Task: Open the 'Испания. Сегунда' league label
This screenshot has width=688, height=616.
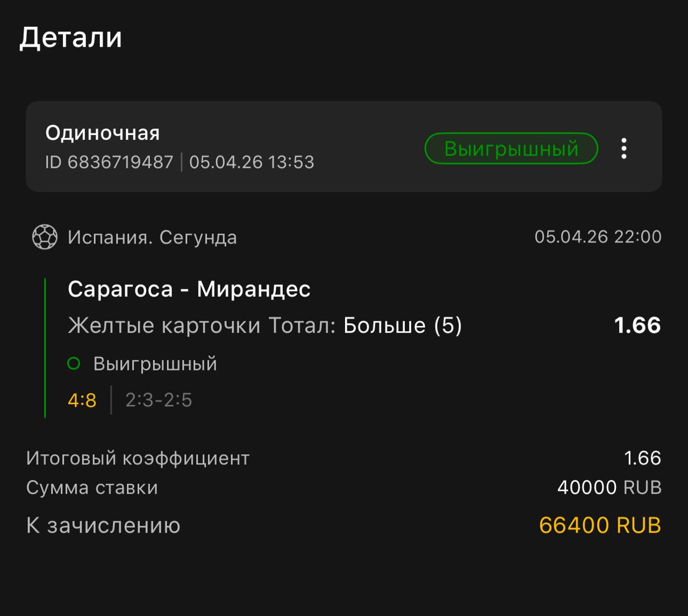Action: (x=152, y=237)
